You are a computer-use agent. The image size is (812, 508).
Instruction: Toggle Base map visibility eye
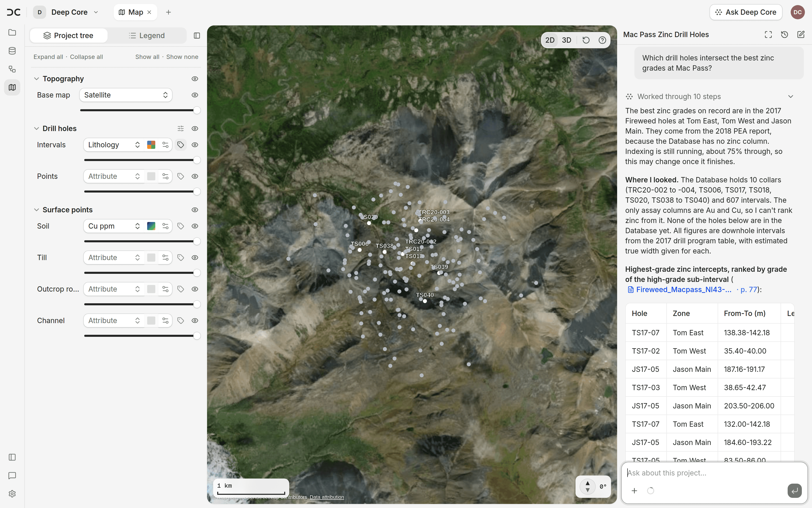pos(195,95)
